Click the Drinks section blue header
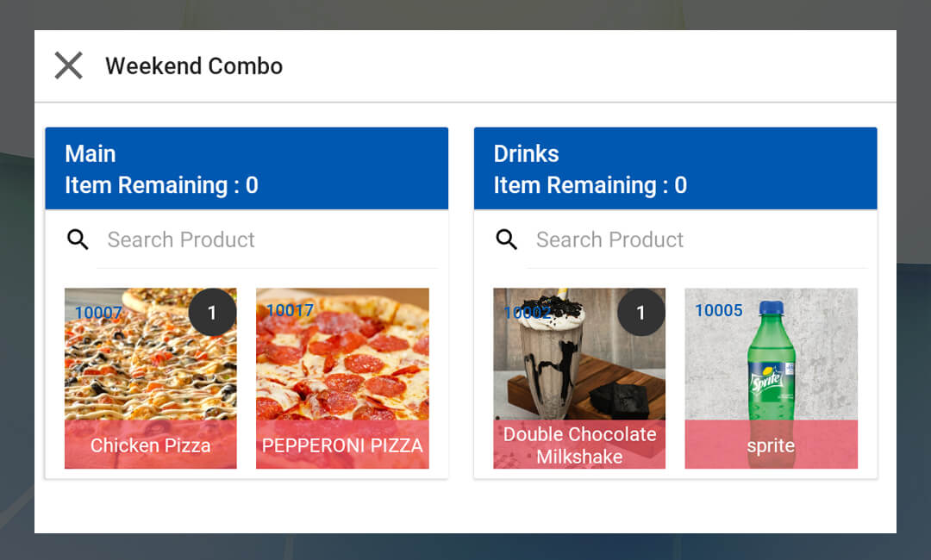931x560 pixels. tap(675, 169)
